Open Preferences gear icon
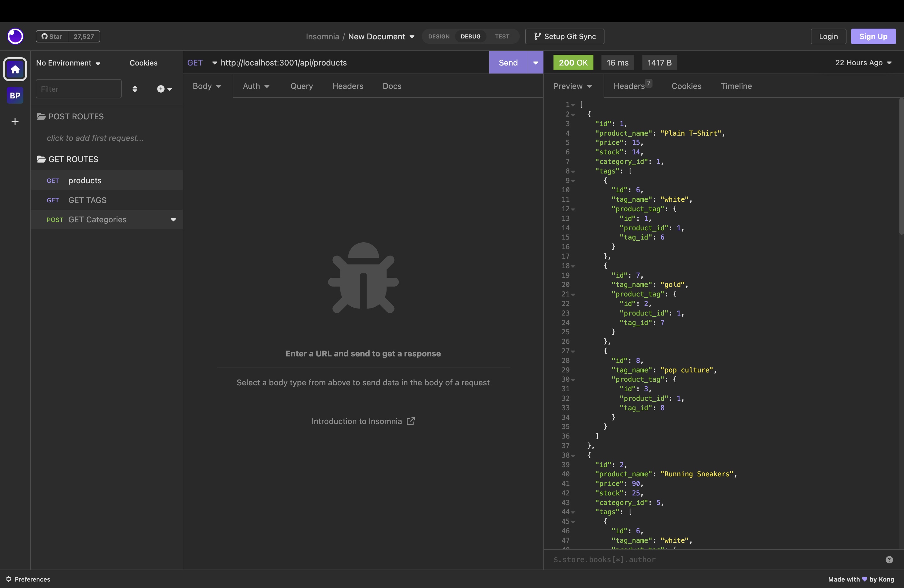Viewport: 904px width, 588px height. [8, 579]
